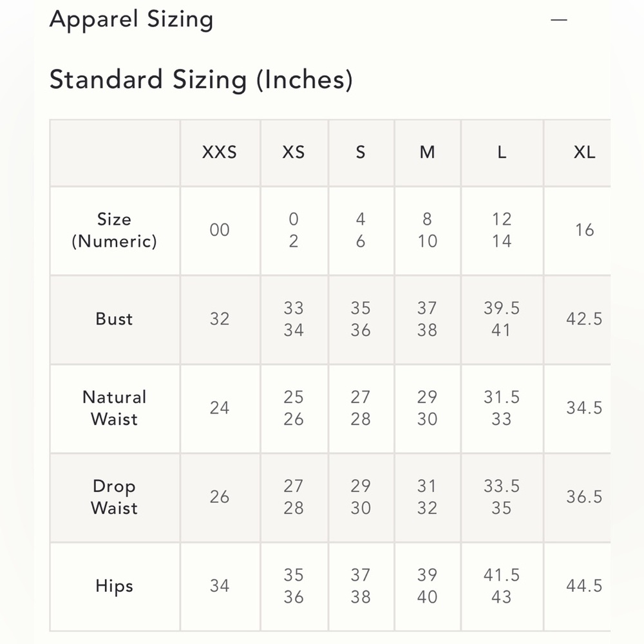Viewport: 644px width, 644px height.
Task: Click the Standard Sizing (Inches) heading
Action: click(x=201, y=79)
